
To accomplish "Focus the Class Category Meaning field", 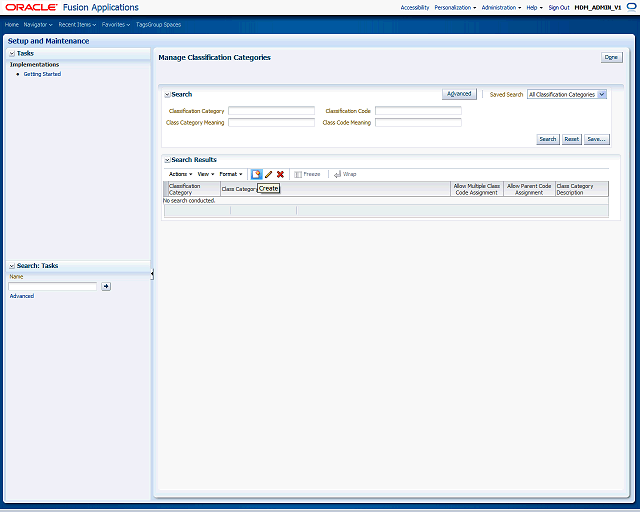I will point(271,122).
